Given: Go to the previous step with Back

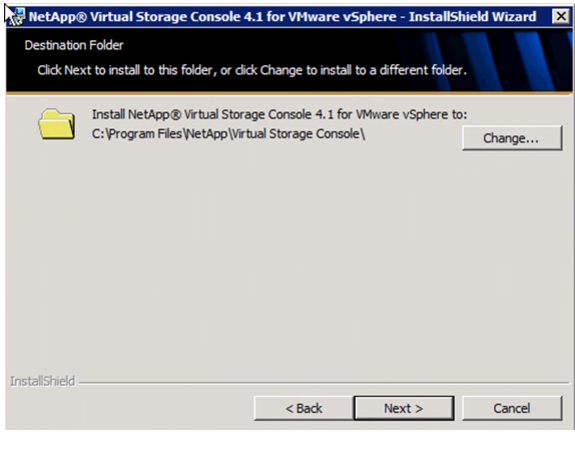Looking at the screenshot, I should (304, 408).
